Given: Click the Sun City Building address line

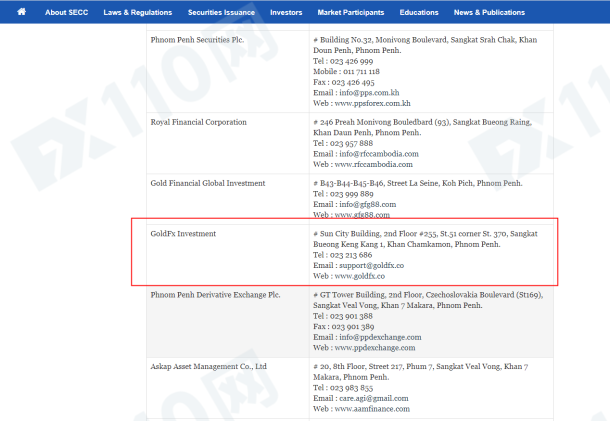Looking at the screenshot, I should (x=425, y=239).
